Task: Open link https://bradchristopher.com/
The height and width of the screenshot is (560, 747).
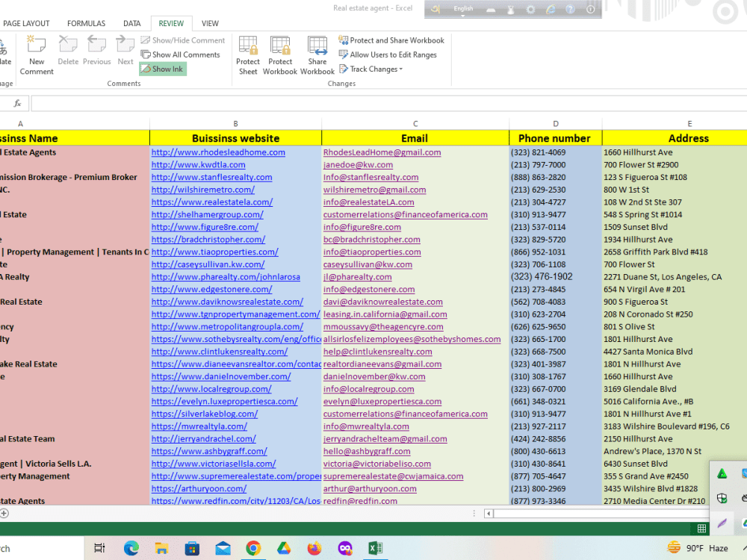Action: tap(208, 240)
